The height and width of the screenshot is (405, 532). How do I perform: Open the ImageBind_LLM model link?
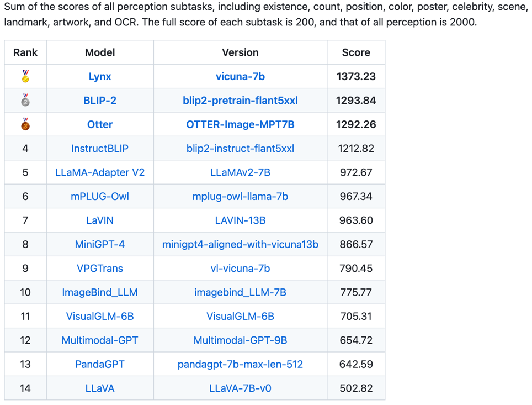100,292
